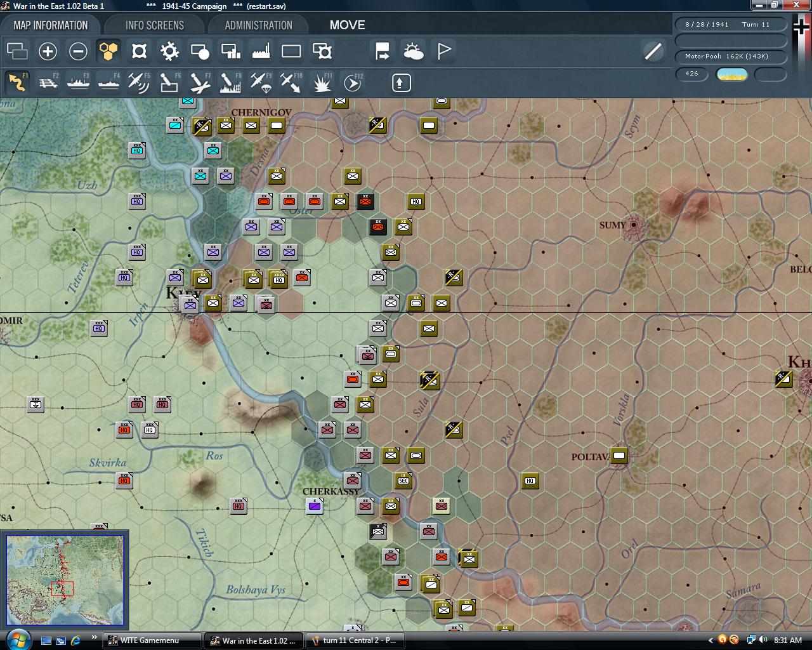Select F9 air transport parachute icon
The width and height of the screenshot is (812, 650).
(x=261, y=83)
